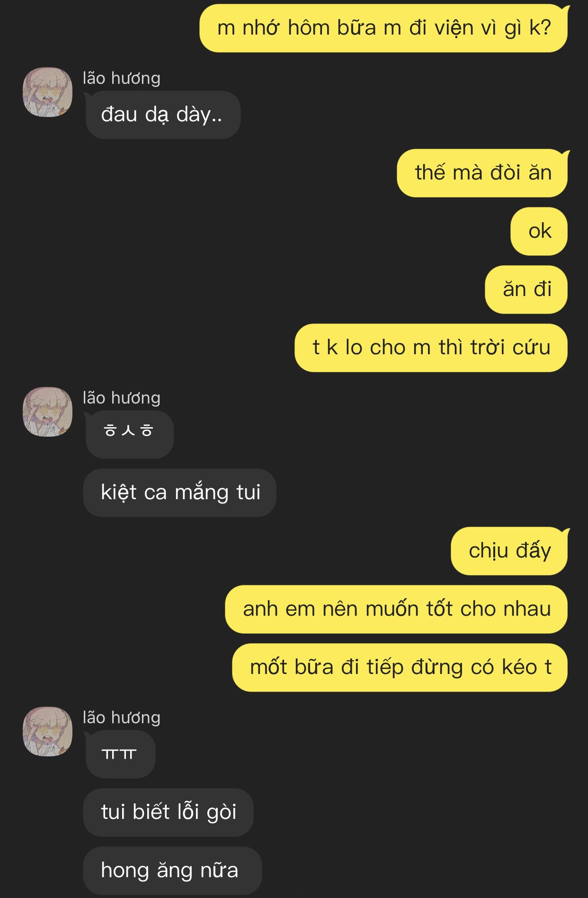Tap the sender name "lão hương" above ㅎㅅㅎ
The height and width of the screenshot is (898, 588).
tap(122, 398)
